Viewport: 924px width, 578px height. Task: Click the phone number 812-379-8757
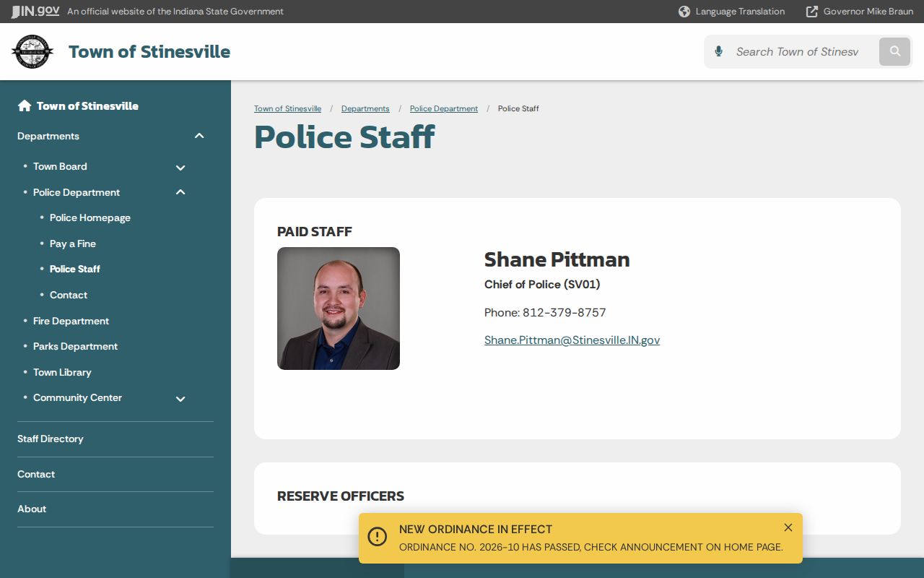(x=565, y=312)
